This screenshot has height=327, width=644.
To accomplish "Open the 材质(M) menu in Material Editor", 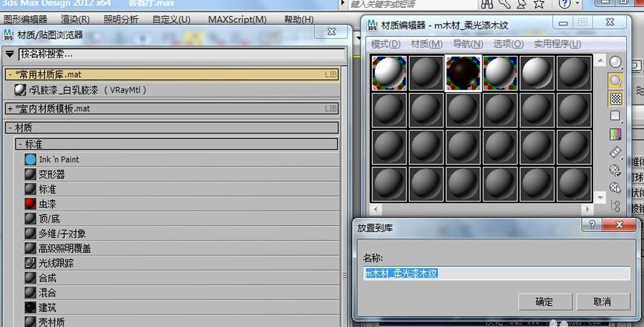I will [426, 44].
